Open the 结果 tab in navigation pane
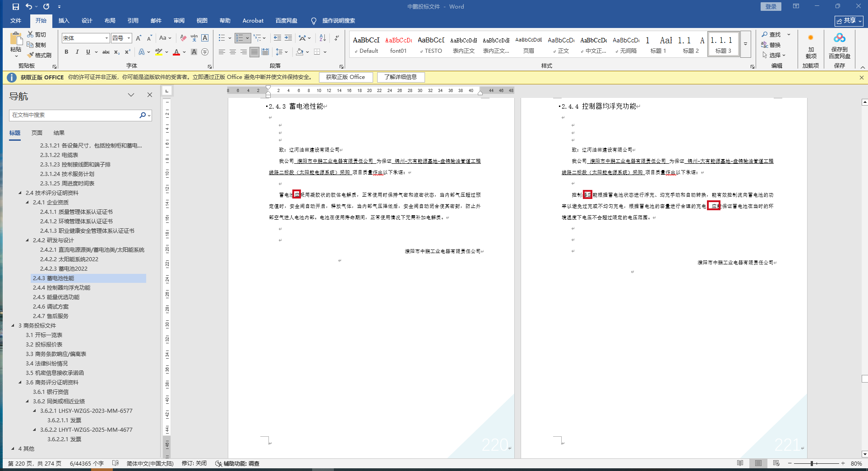This screenshot has height=471, width=868. pyautogui.click(x=59, y=133)
